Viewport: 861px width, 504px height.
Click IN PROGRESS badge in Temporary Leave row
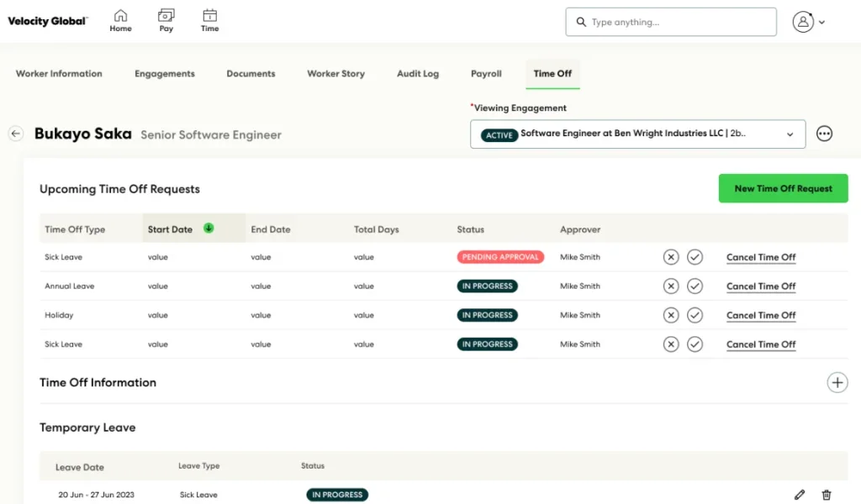[x=337, y=495]
